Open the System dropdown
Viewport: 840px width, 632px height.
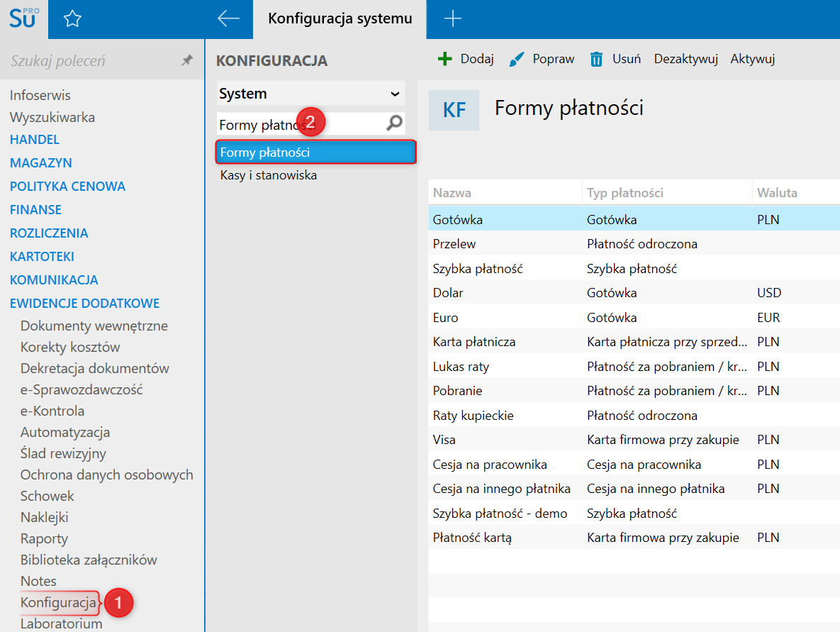[310, 93]
